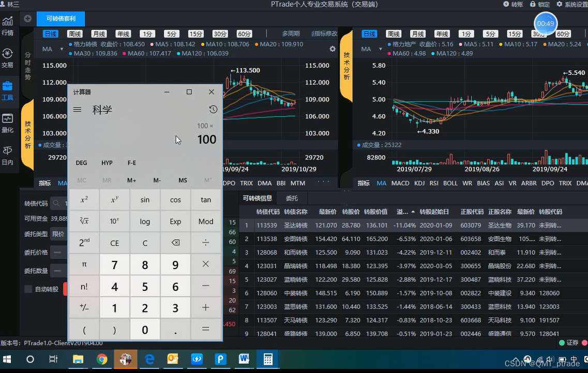Expand MA indicator dropdown on right chart
The height and width of the screenshot is (373, 588).
[380, 49]
